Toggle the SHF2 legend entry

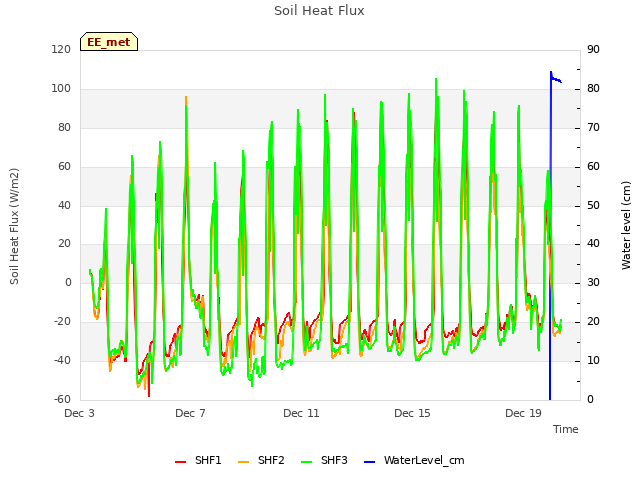(x=261, y=460)
